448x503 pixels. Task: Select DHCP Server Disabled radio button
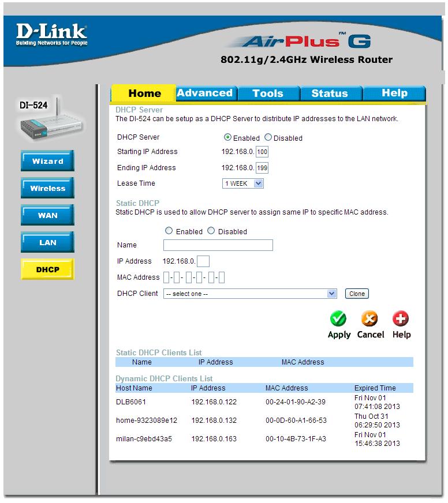coord(268,138)
